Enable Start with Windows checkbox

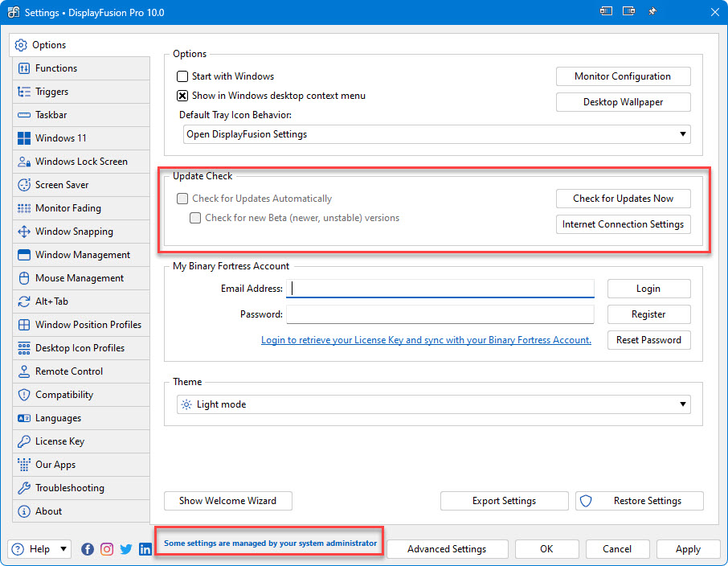click(182, 76)
